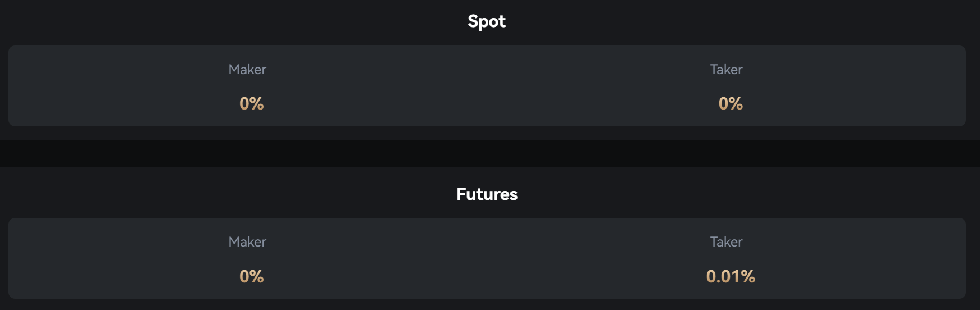Click the zero digit in Futures Maker fee
Viewport: 980px width, 310px height.
(244, 276)
